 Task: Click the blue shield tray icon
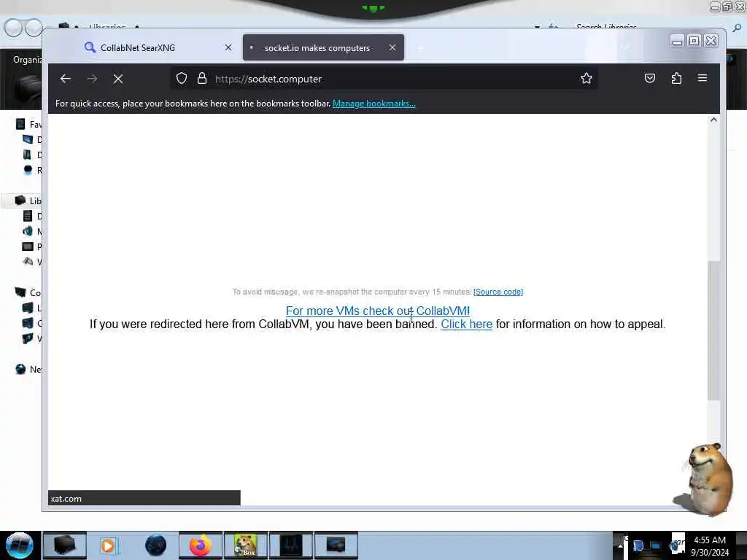(638, 545)
